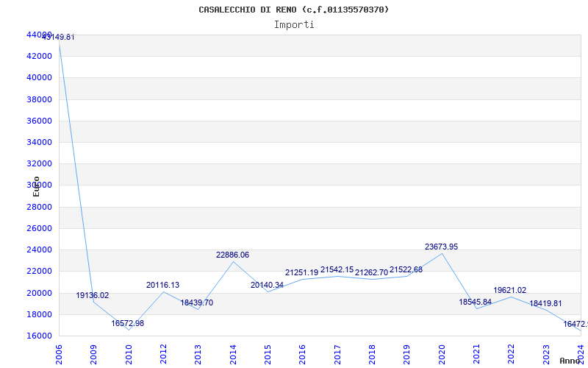This screenshot has height=368, width=588.
Task: Click the data label 21262.70
Action: (x=371, y=272)
